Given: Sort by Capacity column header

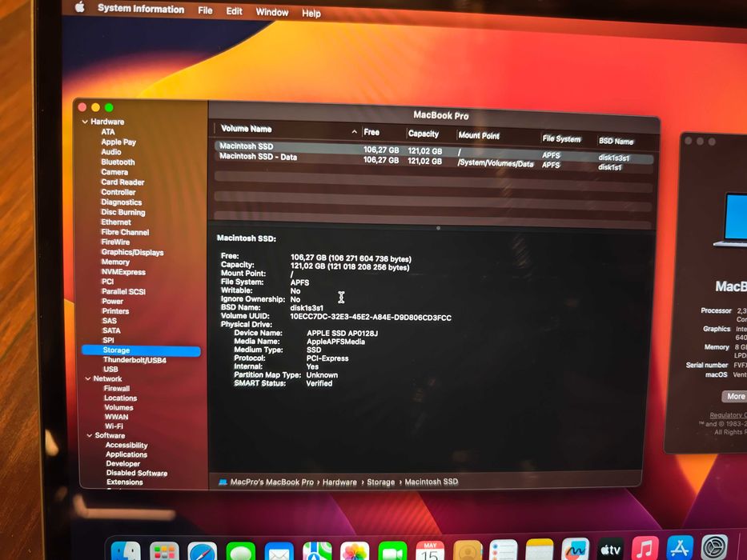Looking at the screenshot, I should pos(423,134).
